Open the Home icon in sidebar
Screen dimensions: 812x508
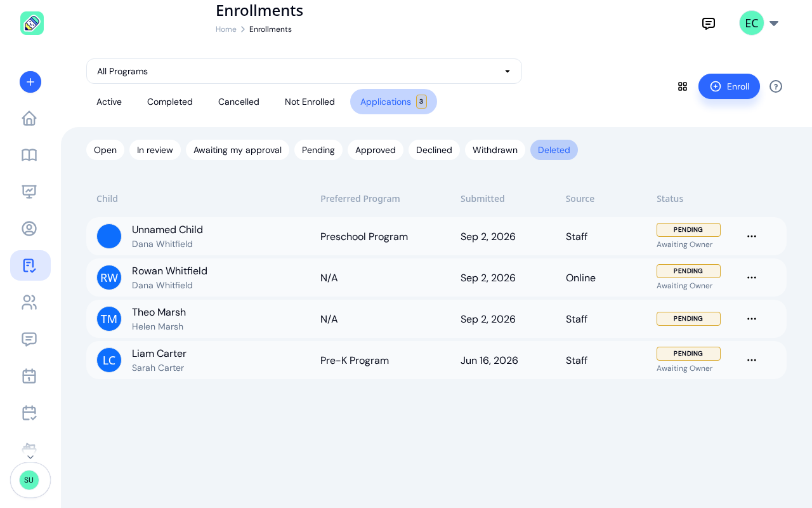29,118
